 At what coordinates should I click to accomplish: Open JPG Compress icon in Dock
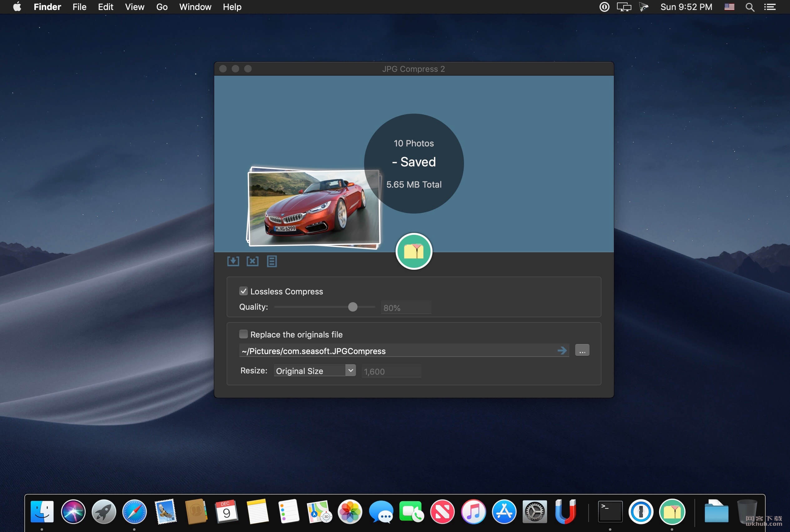pos(672,511)
